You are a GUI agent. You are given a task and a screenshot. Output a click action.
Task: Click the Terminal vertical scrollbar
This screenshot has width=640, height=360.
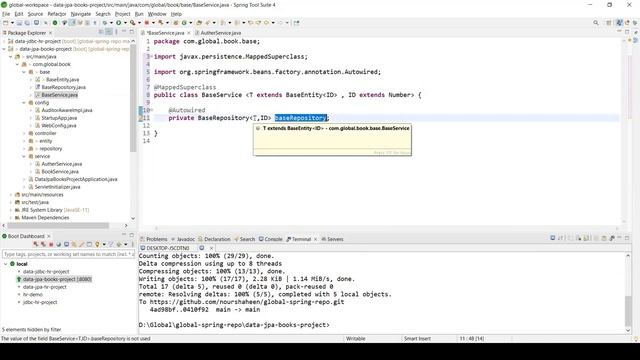point(628,311)
